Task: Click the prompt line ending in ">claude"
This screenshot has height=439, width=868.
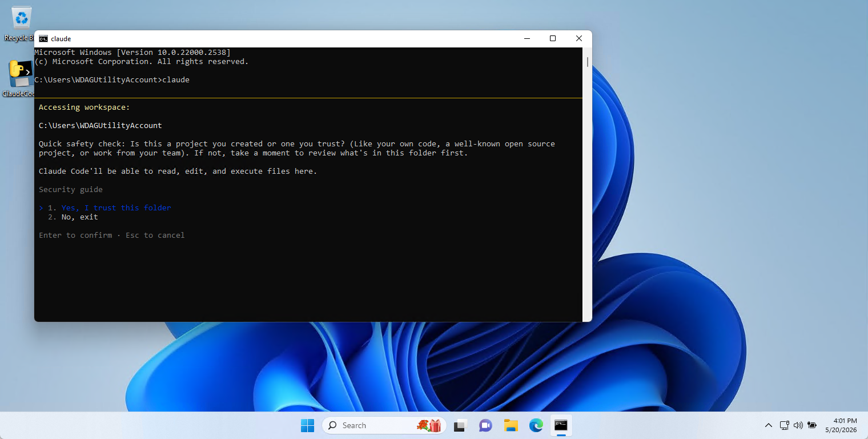Action: point(112,80)
